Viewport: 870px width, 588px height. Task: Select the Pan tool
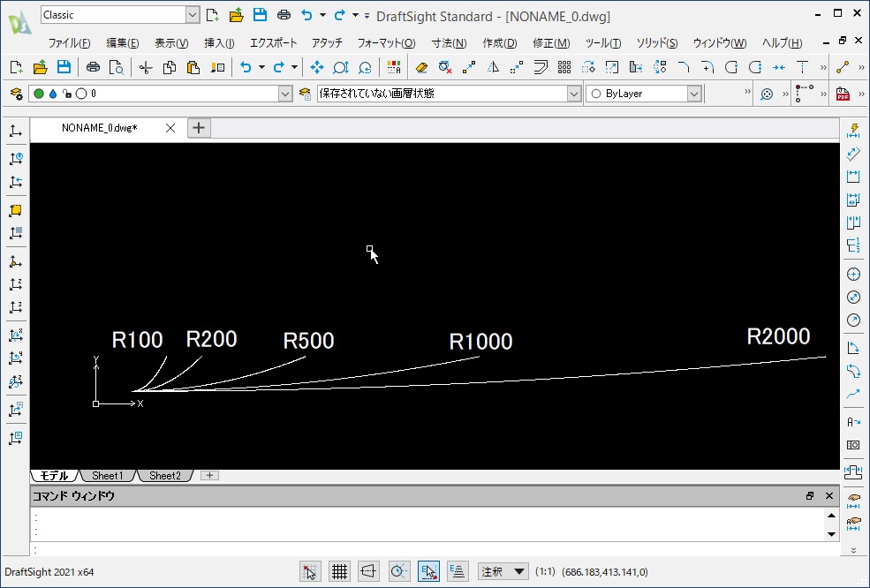pos(317,68)
